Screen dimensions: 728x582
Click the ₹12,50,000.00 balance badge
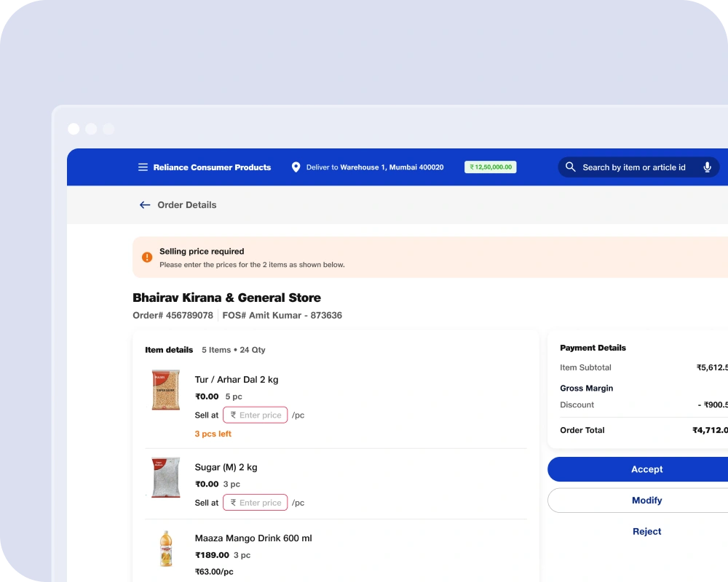491,167
